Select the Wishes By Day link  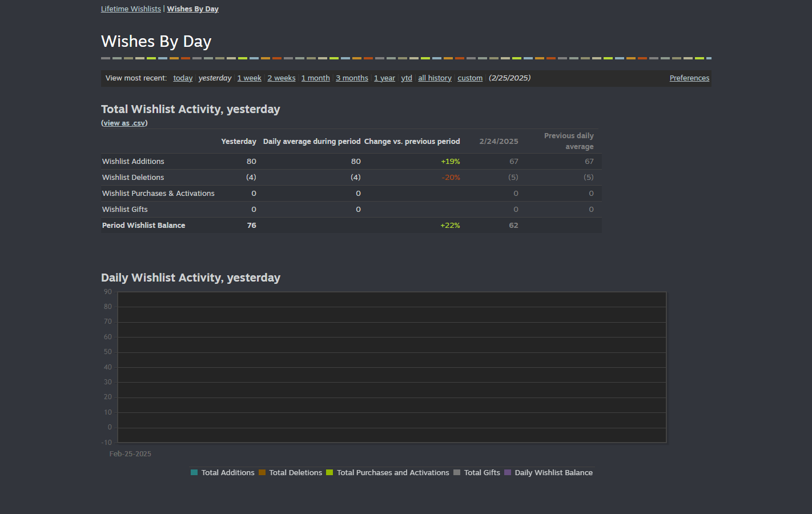point(192,9)
